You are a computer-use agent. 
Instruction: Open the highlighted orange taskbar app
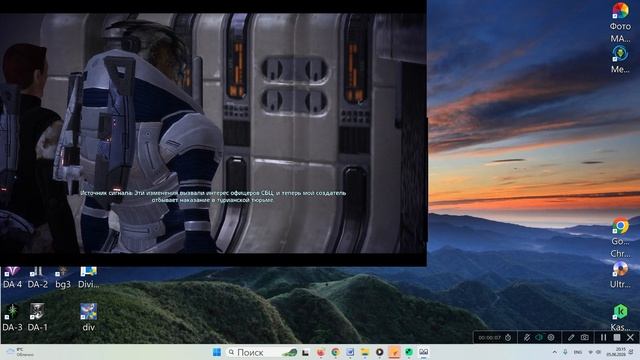click(x=394, y=352)
